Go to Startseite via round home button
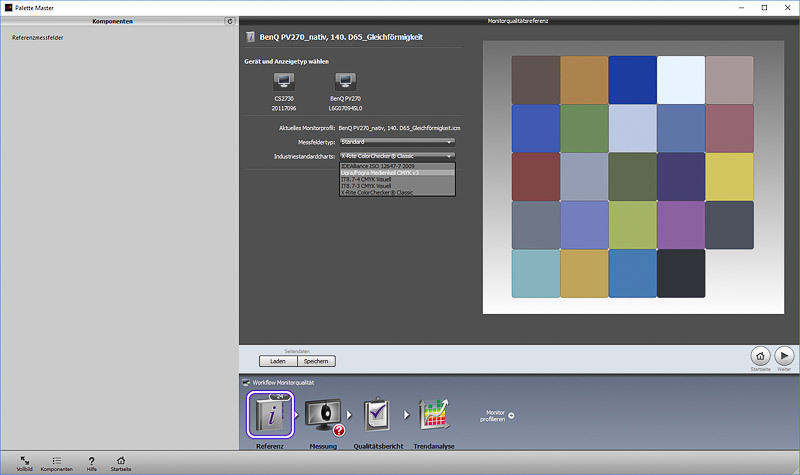 click(x=759, y=355)
